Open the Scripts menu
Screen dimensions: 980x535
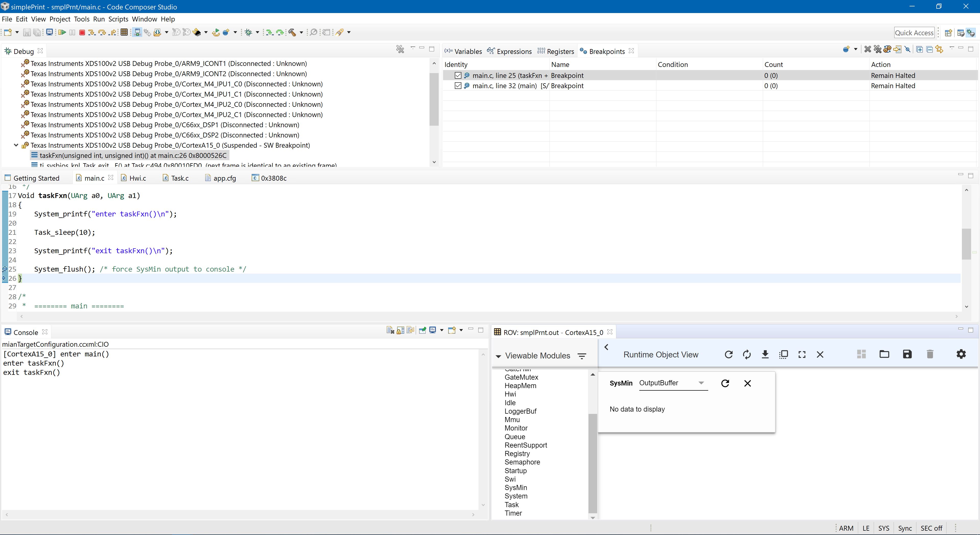(x=118, y=19)
